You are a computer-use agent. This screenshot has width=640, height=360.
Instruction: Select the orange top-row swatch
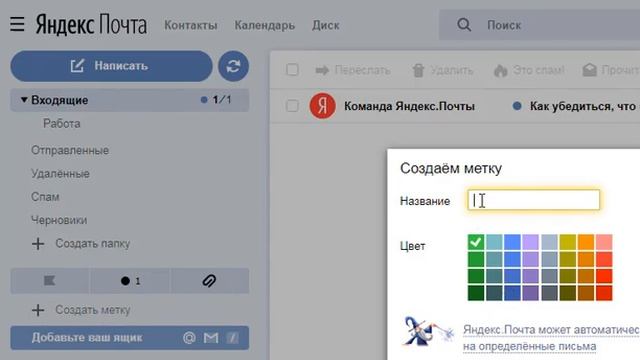click(586, 242)
